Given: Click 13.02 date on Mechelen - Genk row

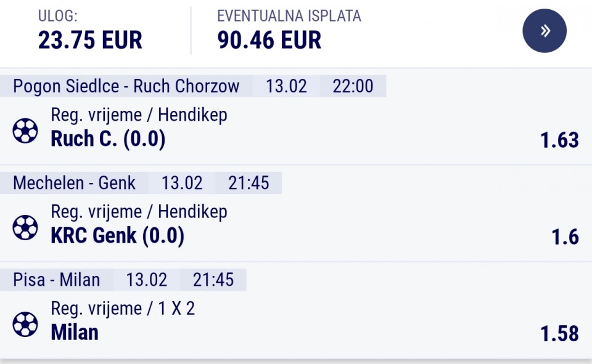Looking at the screenshot, I should pos(182,183).
